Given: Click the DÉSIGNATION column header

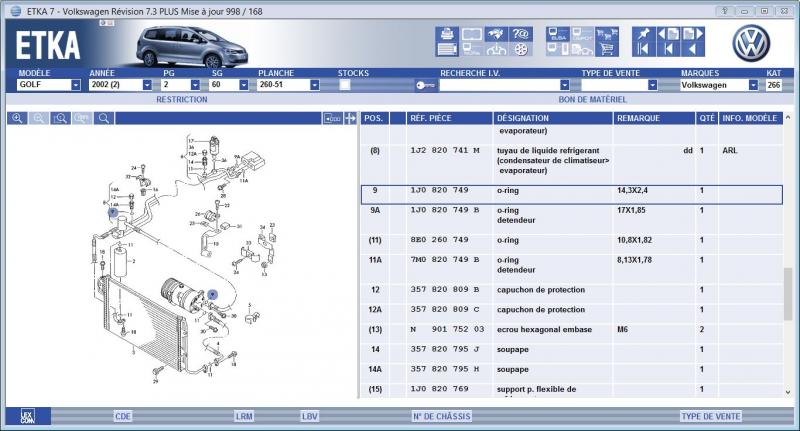Looking at the screenshot, I should (553, 118).
